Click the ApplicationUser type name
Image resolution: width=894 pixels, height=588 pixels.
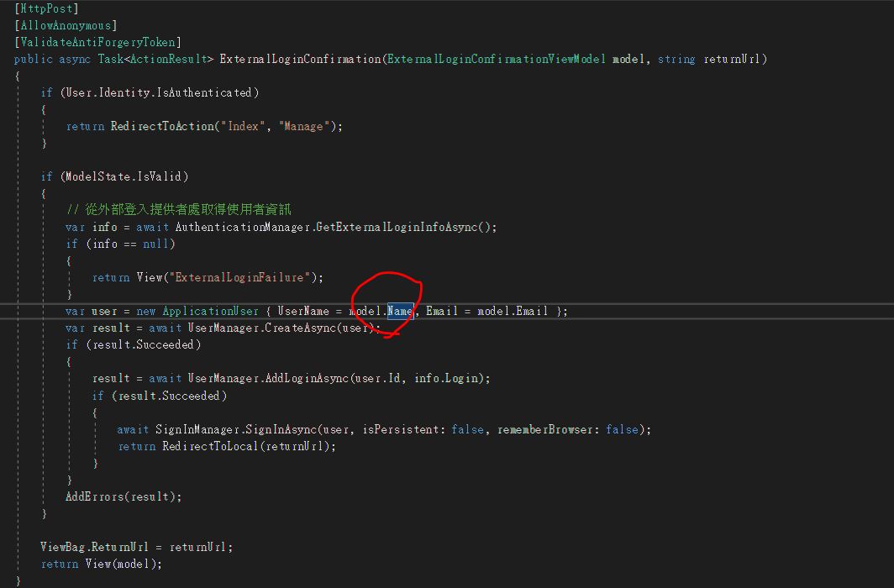coord(210,311)
